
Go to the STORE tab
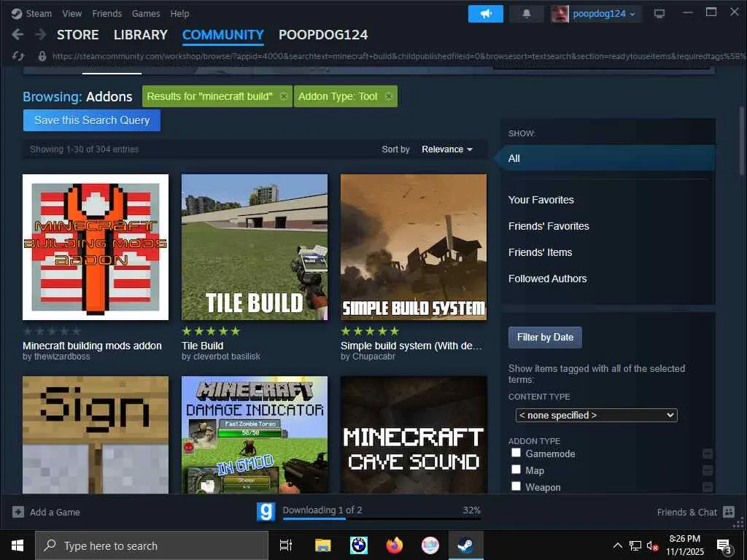tap(77, 35)
